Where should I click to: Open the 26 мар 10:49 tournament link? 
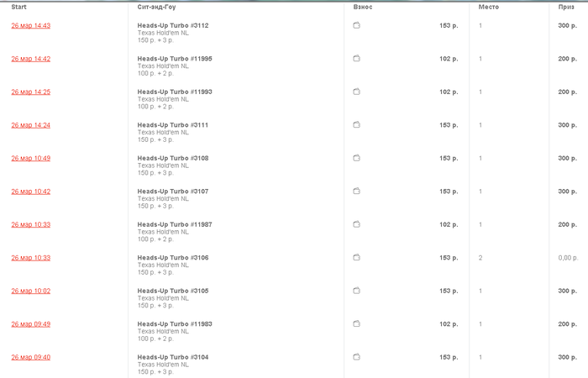(x=31, y=158)
